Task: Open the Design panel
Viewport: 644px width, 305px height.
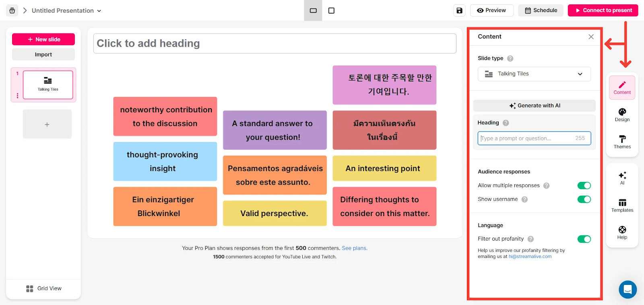Action: 622,115
